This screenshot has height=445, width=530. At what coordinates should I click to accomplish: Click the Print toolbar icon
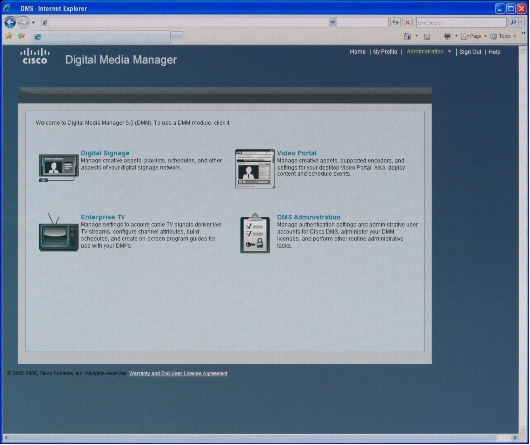447,36
